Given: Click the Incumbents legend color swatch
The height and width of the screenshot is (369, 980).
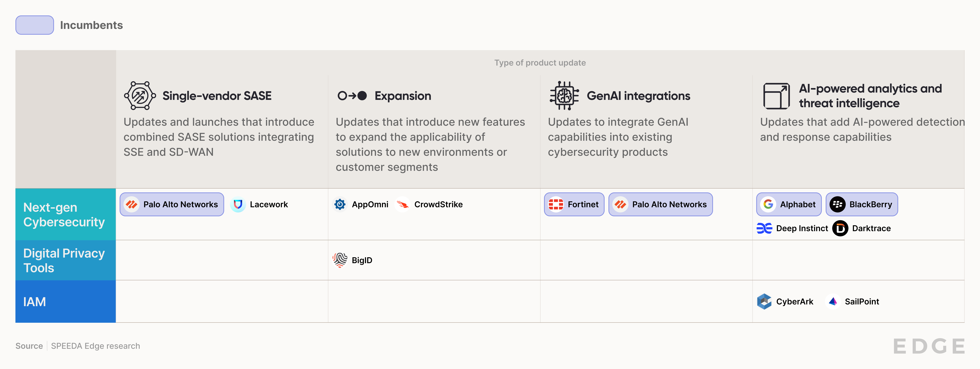Looking at the screenshot, I should 35,25.
